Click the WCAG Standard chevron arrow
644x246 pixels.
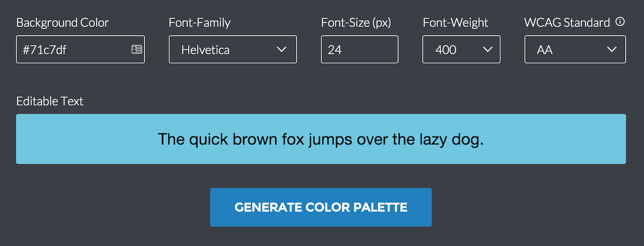[x=612, y=49]
